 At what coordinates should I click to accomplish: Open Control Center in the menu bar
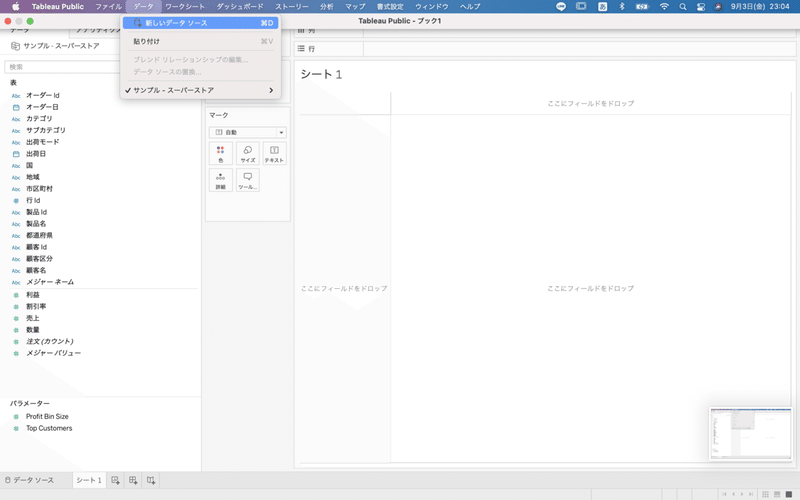701,7
